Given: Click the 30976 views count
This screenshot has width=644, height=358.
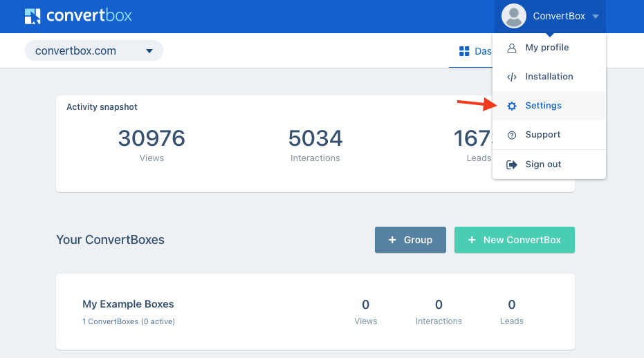Looking at the screenshot, I should [x=151, y=138].
